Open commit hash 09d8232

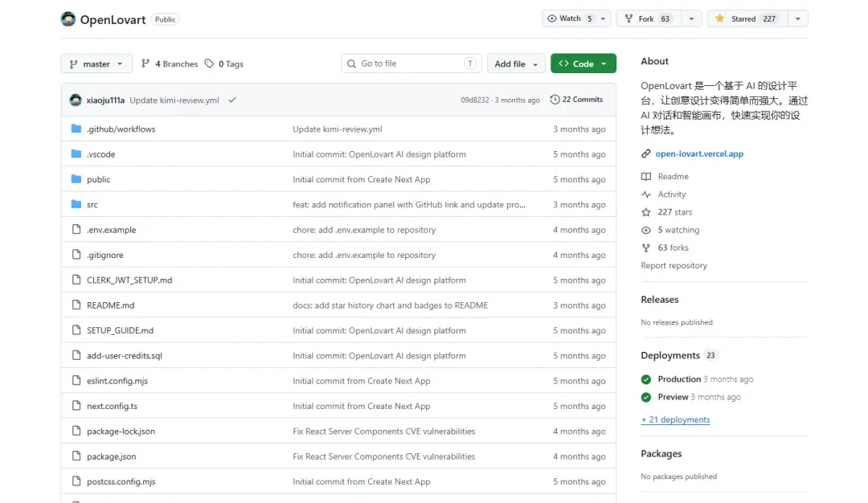point(474,100)
